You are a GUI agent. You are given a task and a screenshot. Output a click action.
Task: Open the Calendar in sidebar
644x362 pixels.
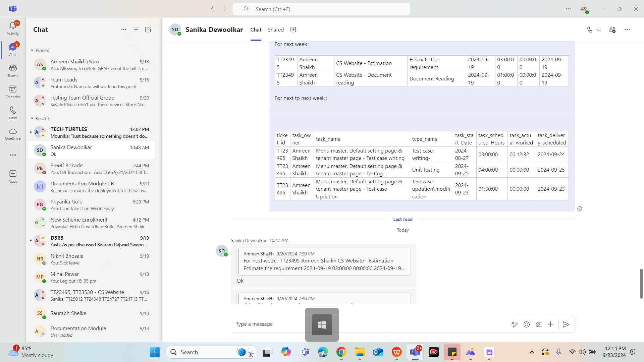point(13,92)
